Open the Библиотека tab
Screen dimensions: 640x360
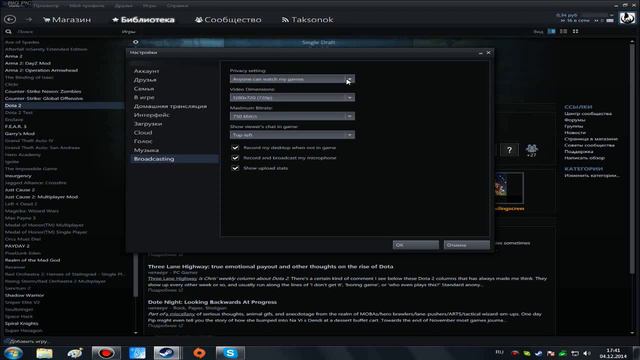(x=143, y=20)
